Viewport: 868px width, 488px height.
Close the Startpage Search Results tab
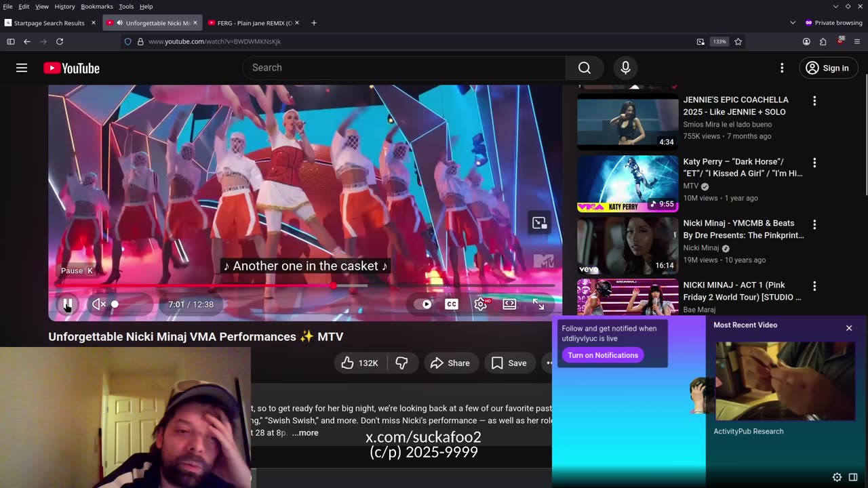(x=94, y=23)
